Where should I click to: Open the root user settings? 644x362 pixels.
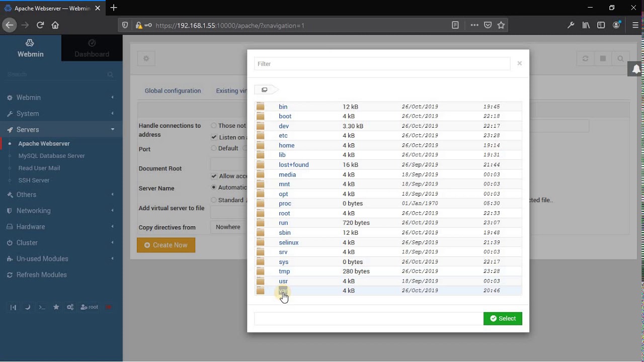[x=90, y=307]
